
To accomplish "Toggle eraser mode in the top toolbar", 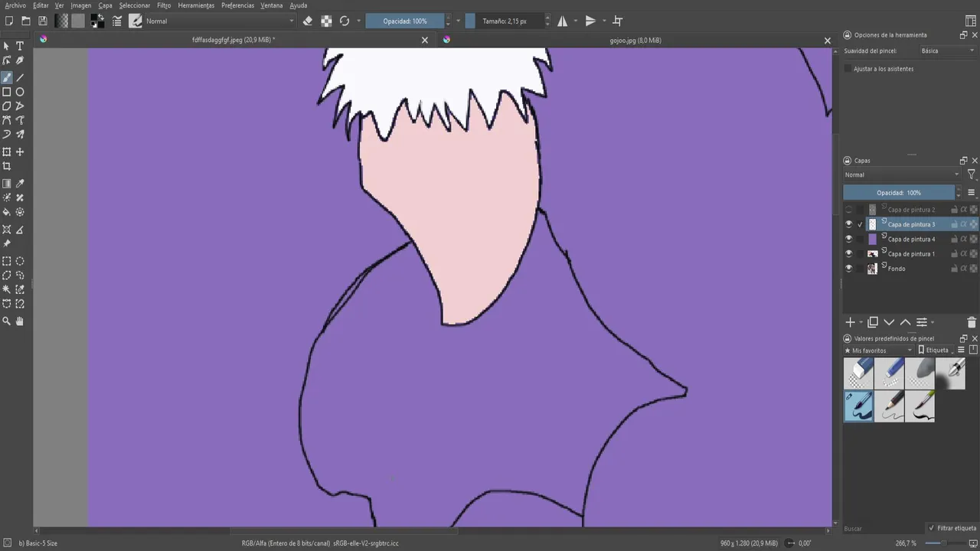I will pos(308,21).
